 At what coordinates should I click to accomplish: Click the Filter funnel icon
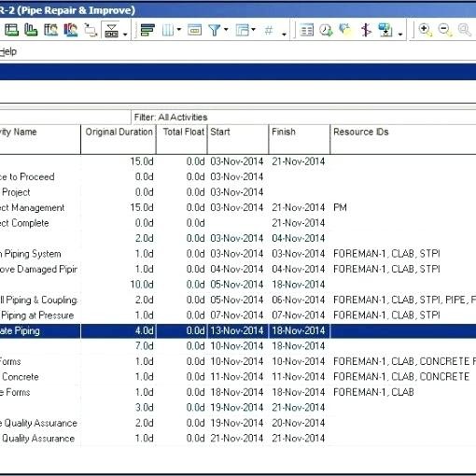[215, 30]
